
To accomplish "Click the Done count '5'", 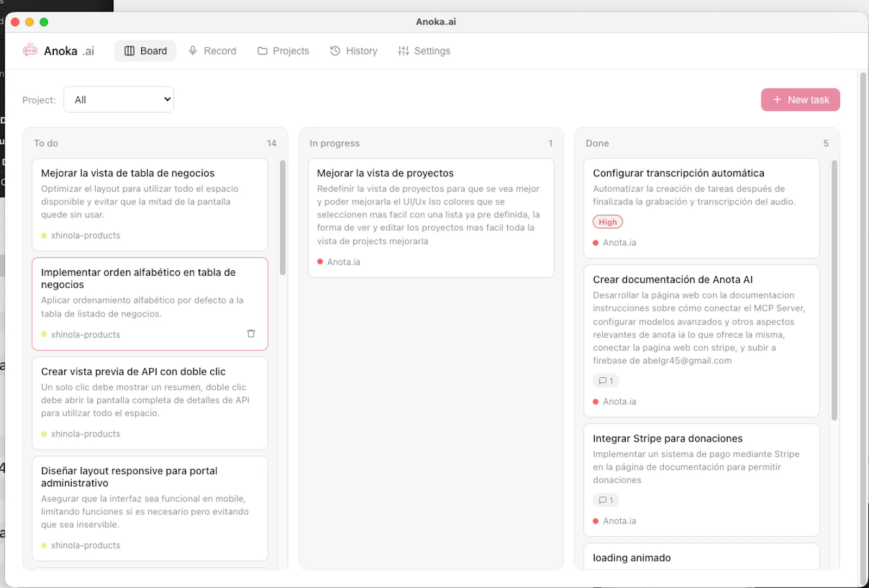I will 826,143.
